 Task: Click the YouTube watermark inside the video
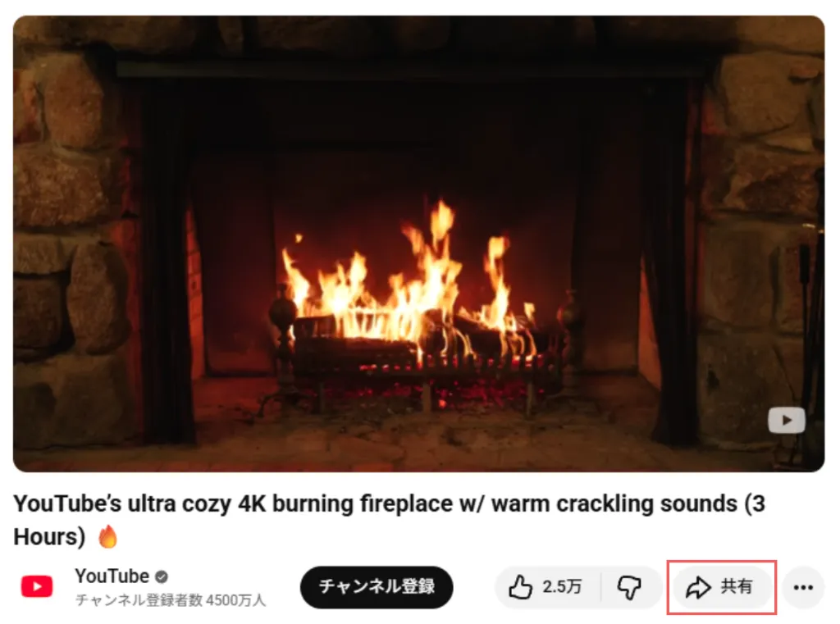pos(787,420)
